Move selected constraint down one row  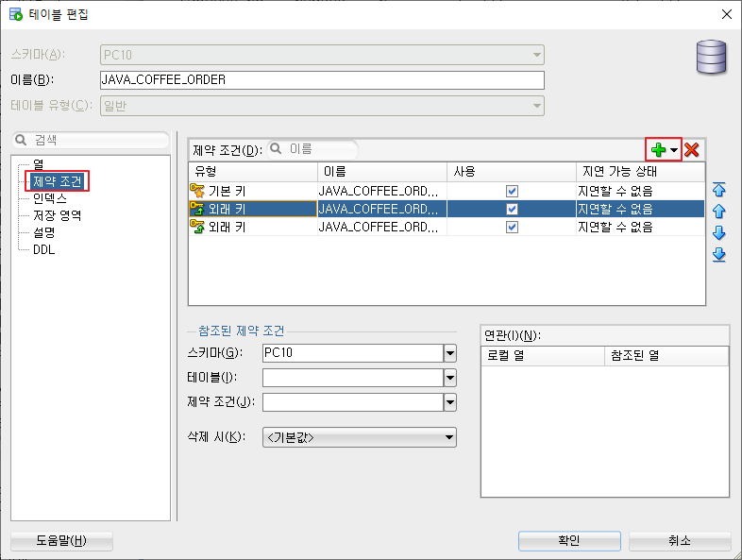[x=718, y=232]
